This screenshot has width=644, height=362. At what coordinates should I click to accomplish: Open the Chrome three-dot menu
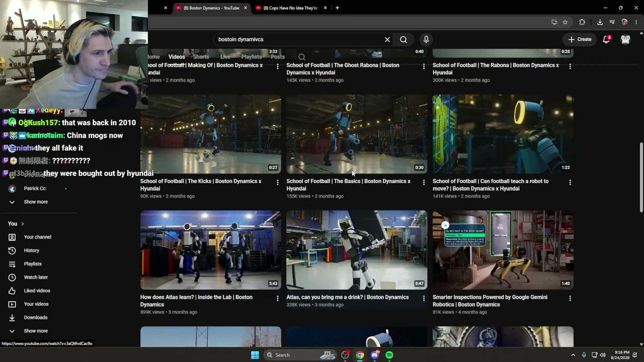click(636, 22)
